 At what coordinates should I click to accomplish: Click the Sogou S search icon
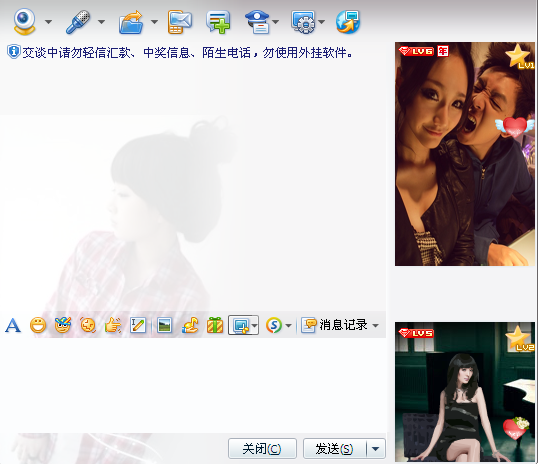274,325
